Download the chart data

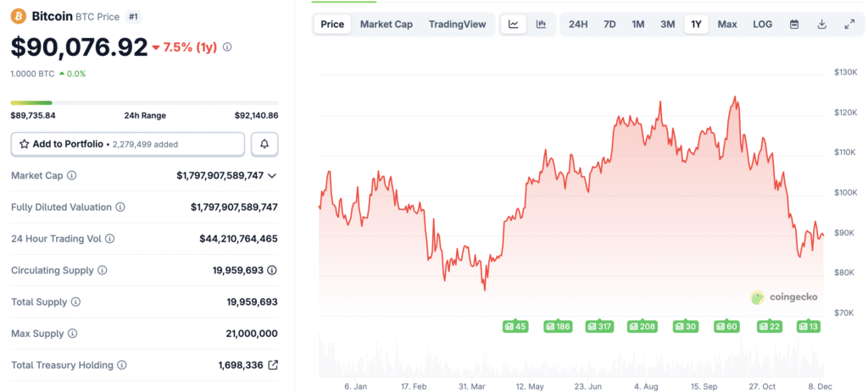coord(822,24)
